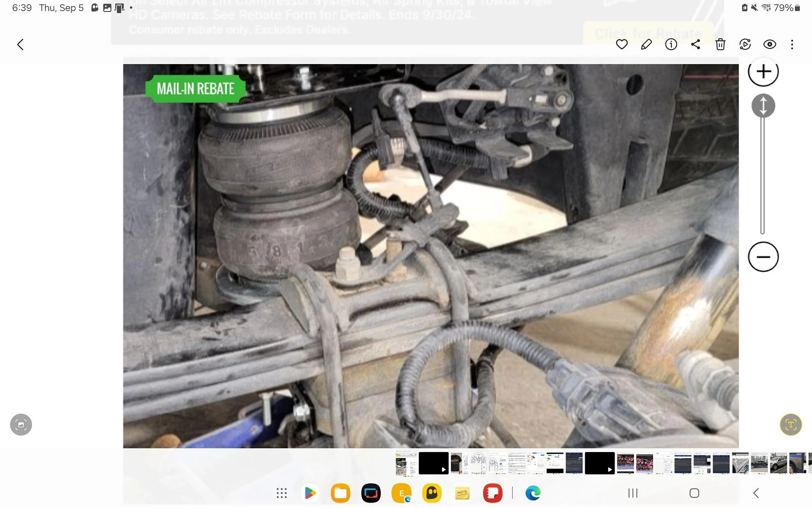Viewport: 812px width, 508px height.
Task: Open the app drawer grid
Action: coord(282,493)
